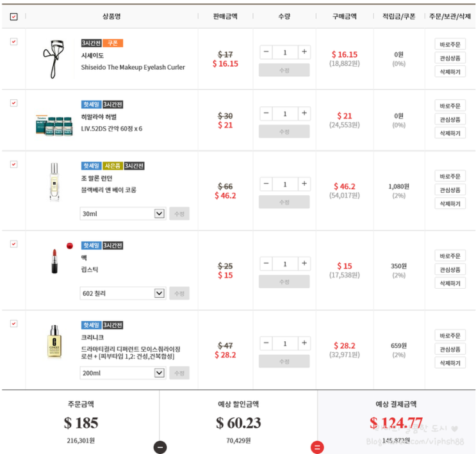Open 'Shiseido The Makeup Eyelash Curler' product name
This screenshot has width=476, height=454.
click(133, 67)
